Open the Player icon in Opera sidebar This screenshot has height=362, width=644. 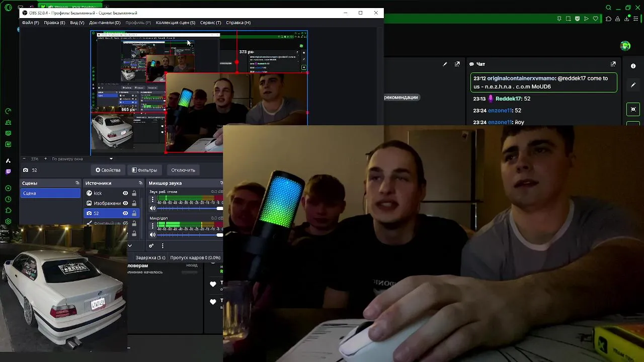8,188
